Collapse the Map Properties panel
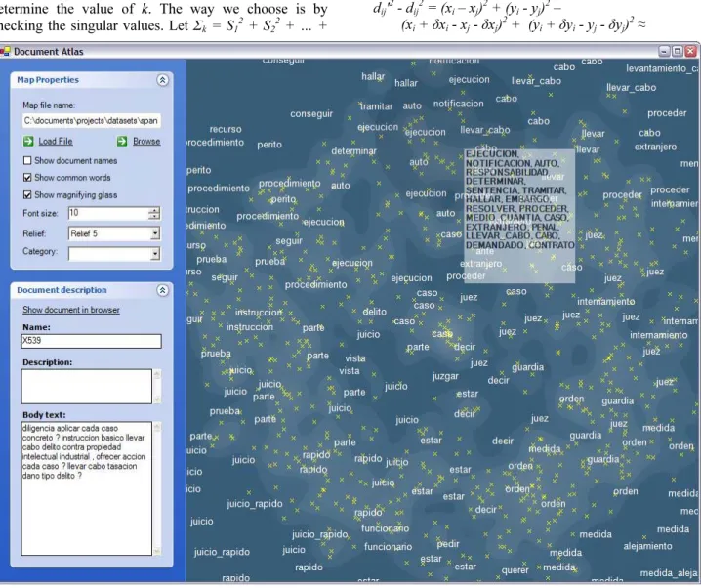The height and width of the screenshot is (588, 701). [x=162, y=80]
